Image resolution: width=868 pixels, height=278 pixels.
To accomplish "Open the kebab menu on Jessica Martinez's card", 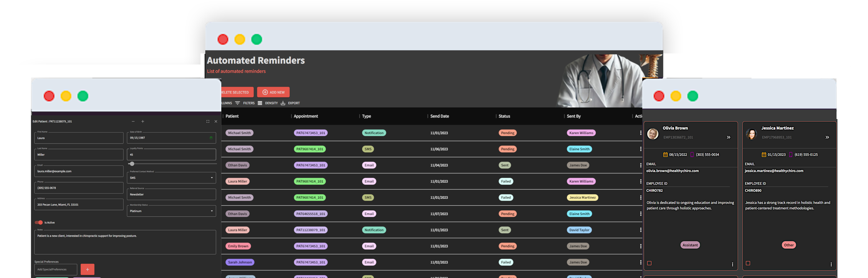I will (x=831, y=265).
